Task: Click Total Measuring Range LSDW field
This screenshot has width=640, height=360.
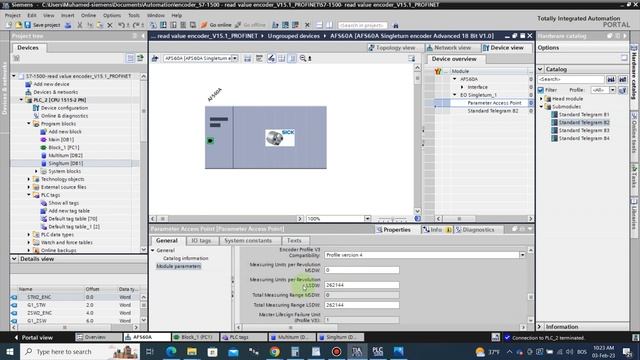Action: click(x=362, y=305)
